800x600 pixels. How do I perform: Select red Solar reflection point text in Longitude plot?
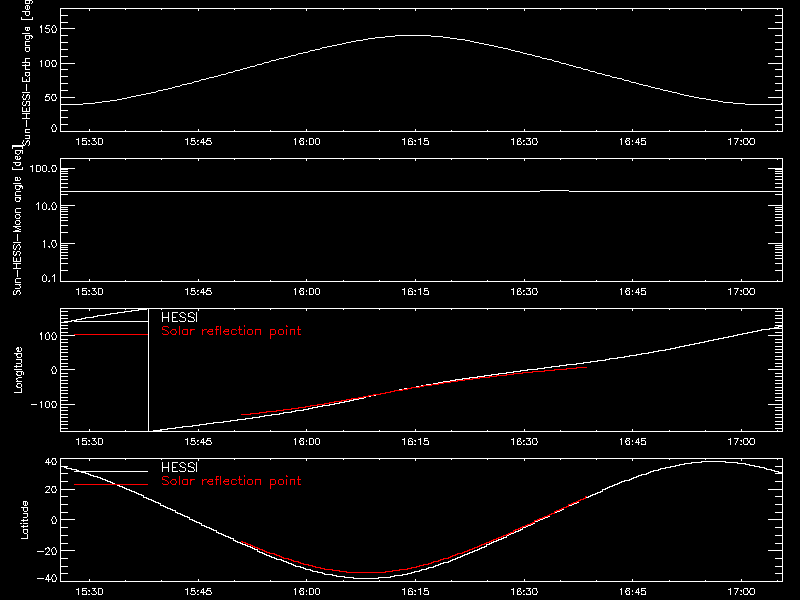click(231, 331)
